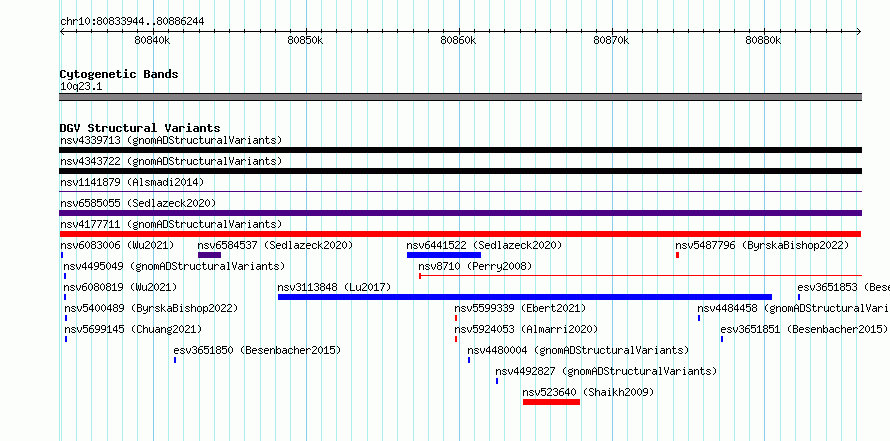Select the esv3651851 (Besenbacher2015) label
890x441 pixels.
pyautogui.click(x=804, y=329)
